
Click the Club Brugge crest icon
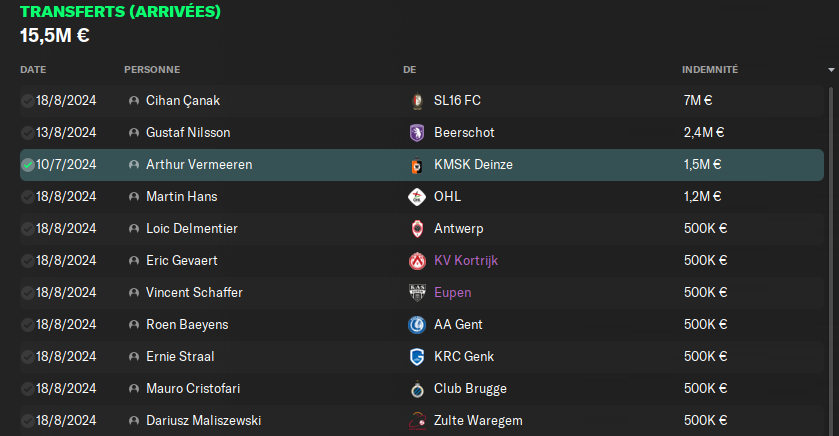click(417, 389)
